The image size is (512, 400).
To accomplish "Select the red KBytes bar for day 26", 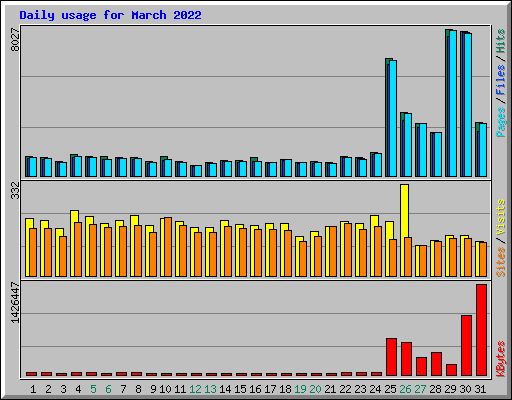I will [406, 359].
